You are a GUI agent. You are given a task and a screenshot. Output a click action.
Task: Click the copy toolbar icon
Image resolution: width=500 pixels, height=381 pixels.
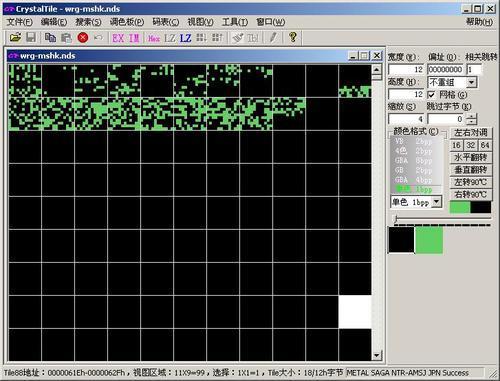(50, 37)
